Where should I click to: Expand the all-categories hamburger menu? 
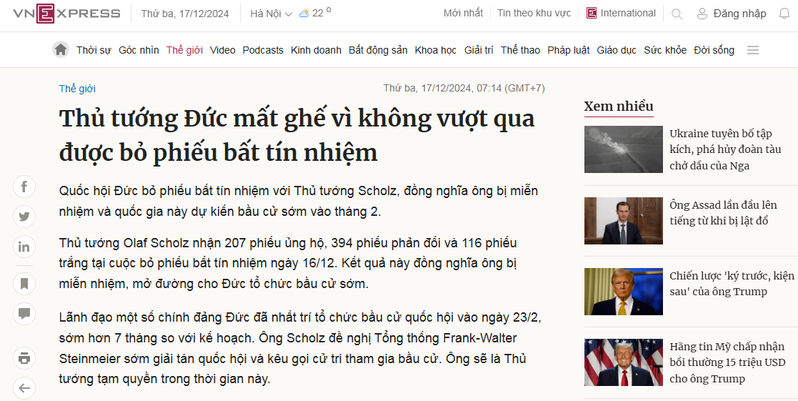coord(752,50)
